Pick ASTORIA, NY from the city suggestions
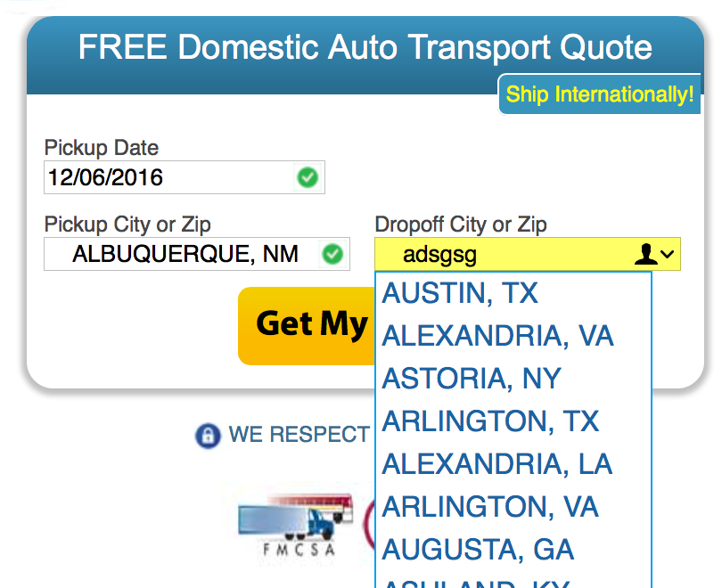 tap(472, 379)
